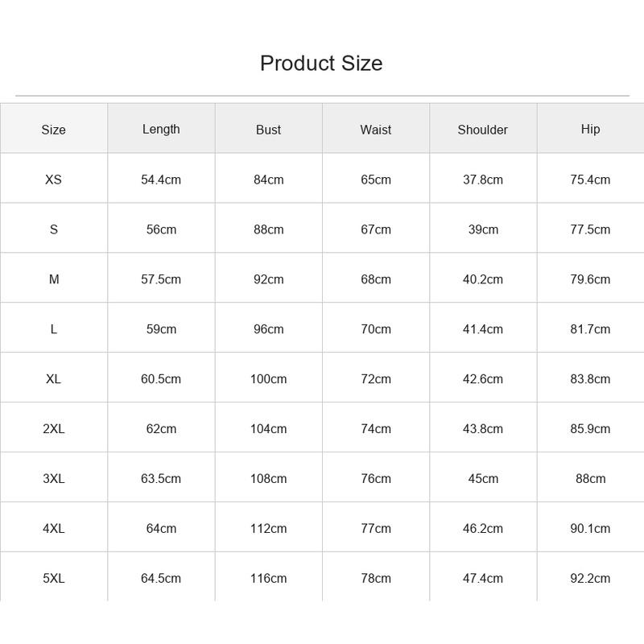Click the Hip column header
Screen dimensions: 644x644
tap(590, 130)
